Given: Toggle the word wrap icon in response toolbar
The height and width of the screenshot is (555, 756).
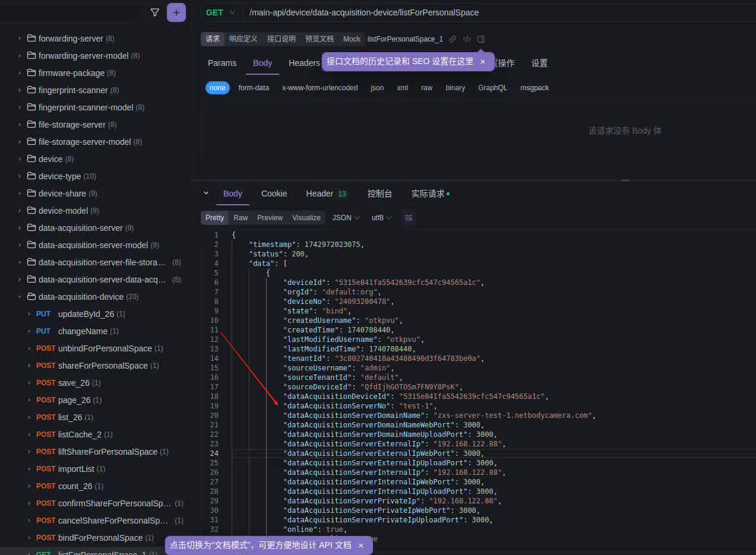Looking at the screenshot, I should pyautogui.click(x=409, y=218).
